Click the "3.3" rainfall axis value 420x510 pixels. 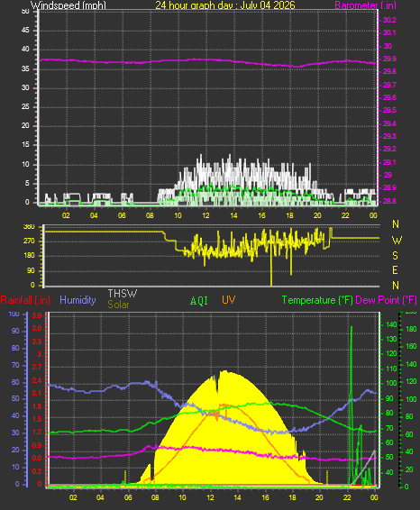pos(37,342)
